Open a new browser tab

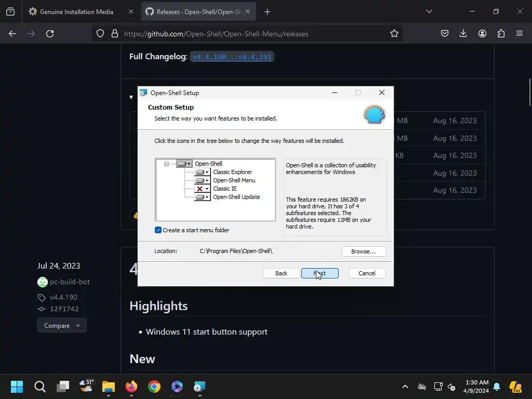(268, 12)
